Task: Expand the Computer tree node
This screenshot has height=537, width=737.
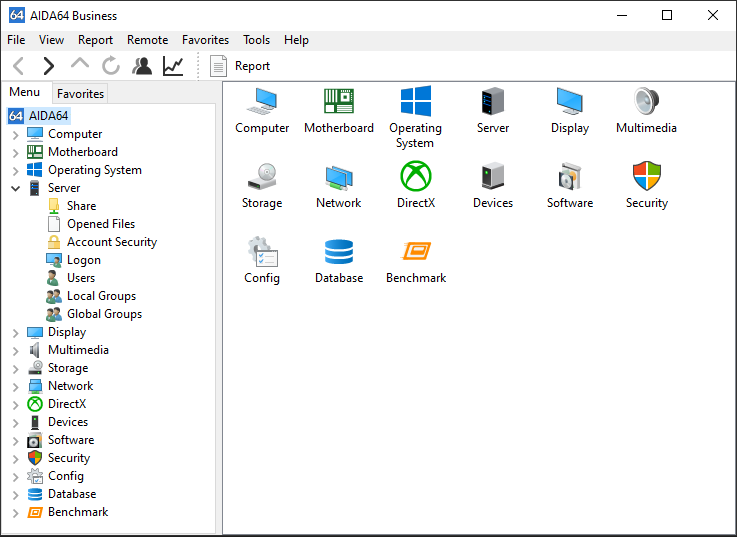Action: coord(16,135)
